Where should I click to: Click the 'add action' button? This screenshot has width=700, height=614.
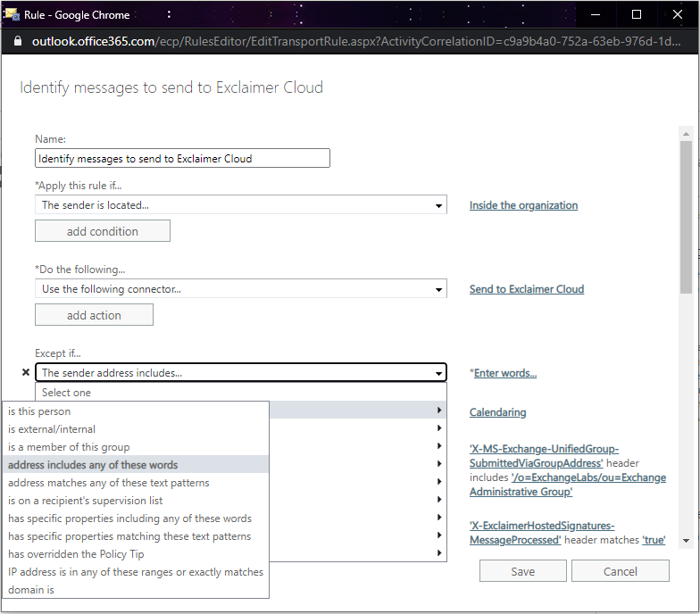click(x=94, y=315)
